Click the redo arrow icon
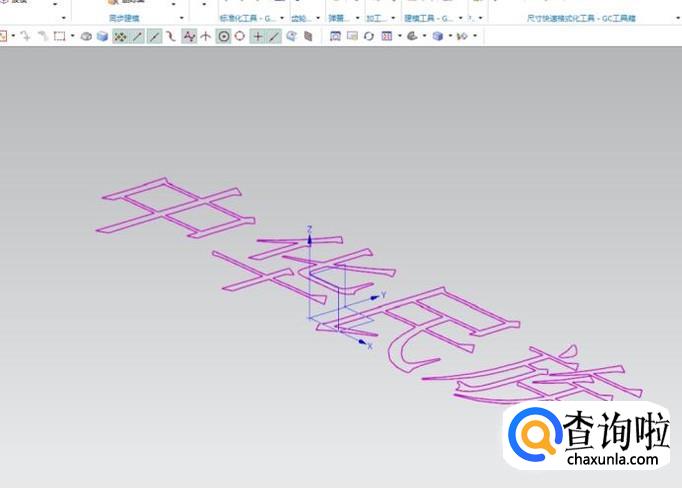 click(x=42, y=36)
